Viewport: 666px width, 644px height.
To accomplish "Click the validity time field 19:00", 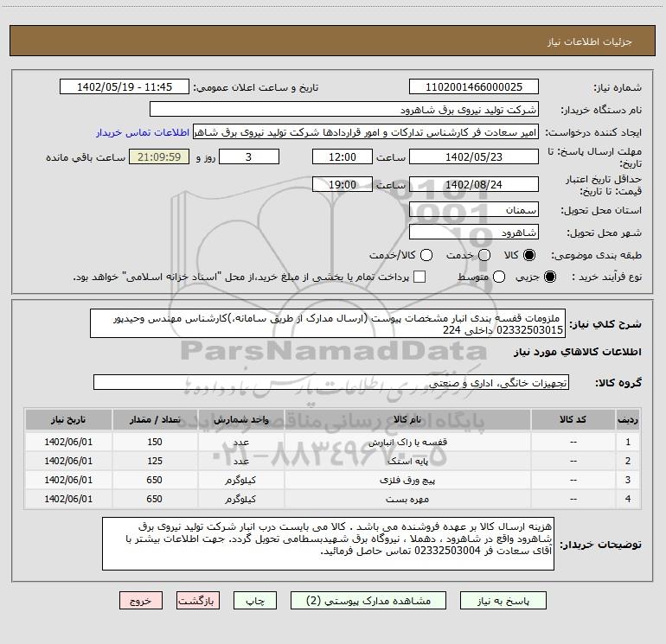I will coord(343,184).
